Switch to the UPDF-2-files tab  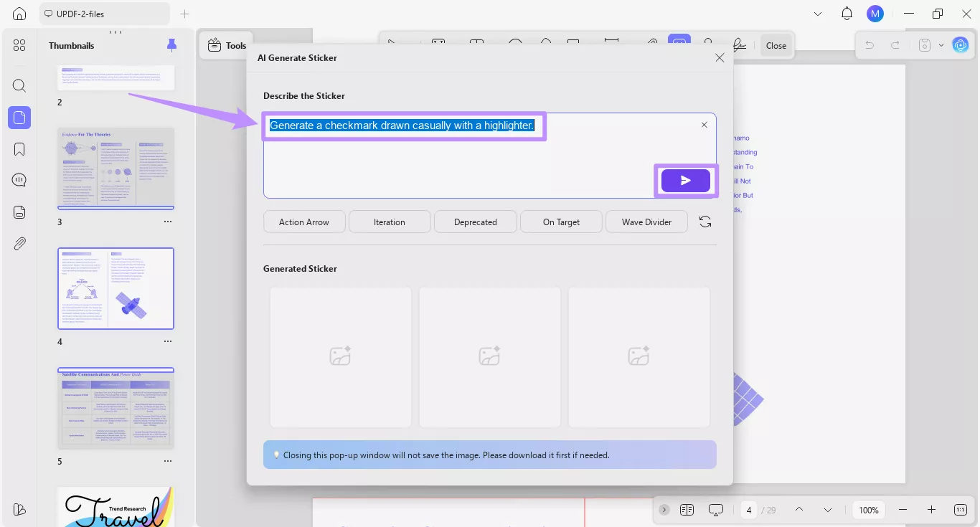[105, 14]
